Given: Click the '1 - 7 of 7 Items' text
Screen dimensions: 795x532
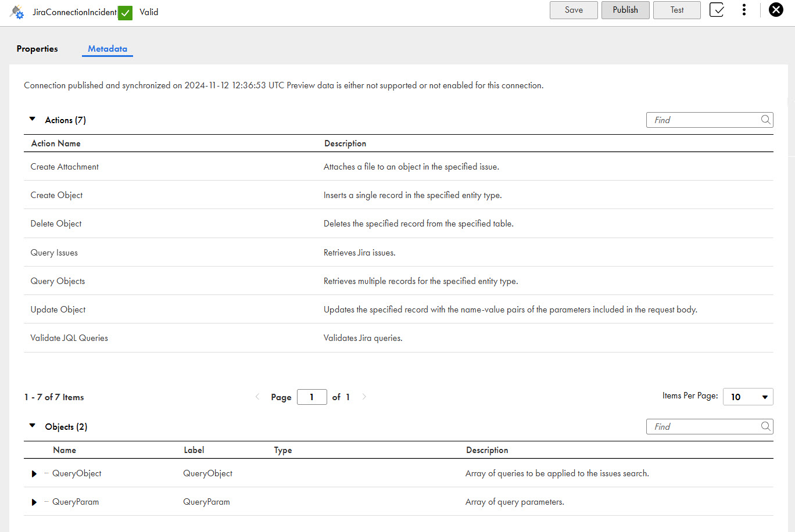Looking at the screenshot, I should (54, 397).
